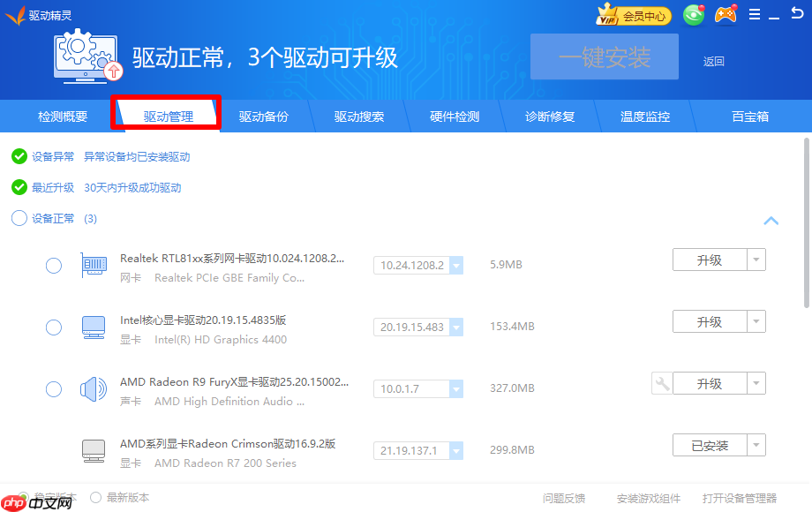Collapse the 设备正常 driver list
Viewport: 812px width, 512px height.
tap(771, 221)
